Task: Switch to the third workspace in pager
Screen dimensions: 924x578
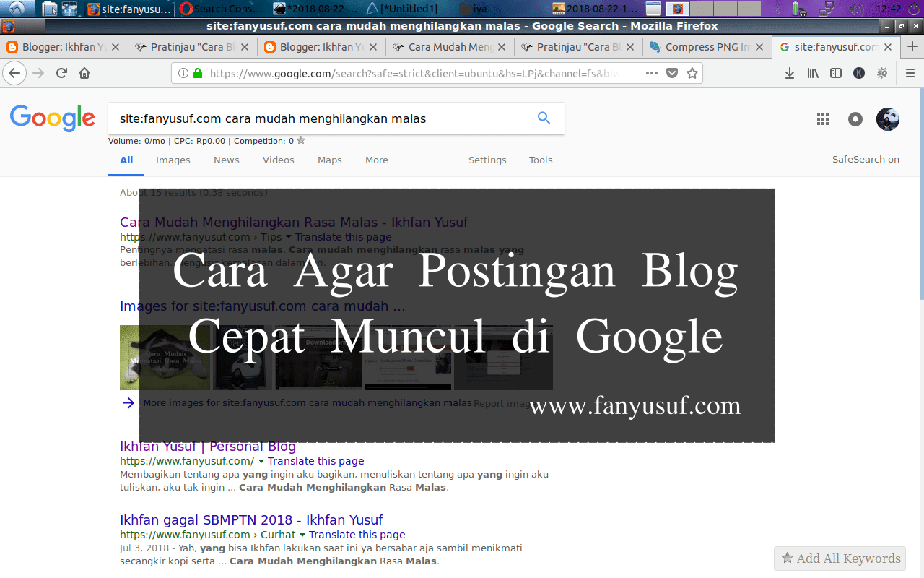Action: 725,9
